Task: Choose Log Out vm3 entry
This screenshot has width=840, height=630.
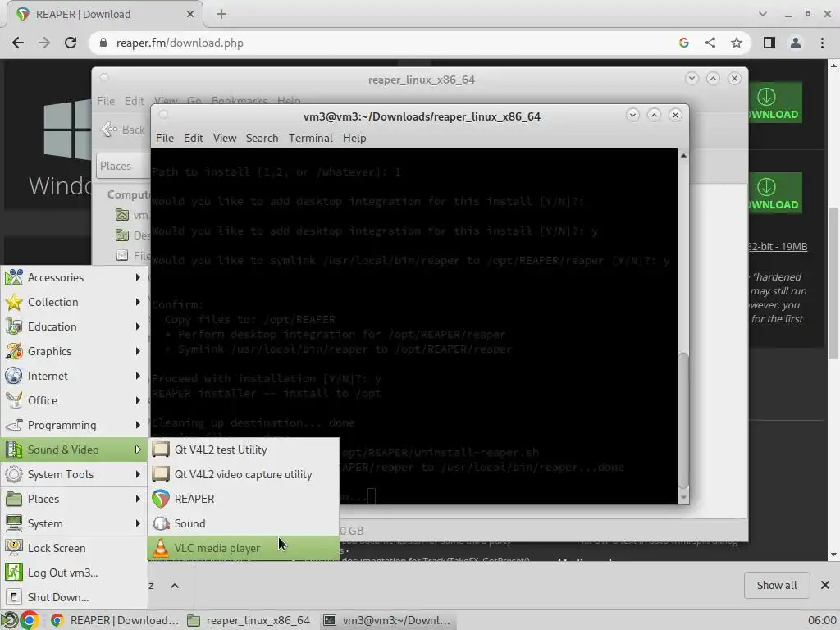Action: [x=74, y=573]
